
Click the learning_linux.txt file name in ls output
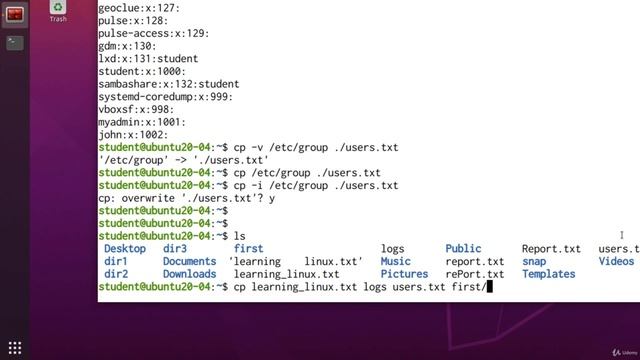pyautogui.click(x=287, y=274)
